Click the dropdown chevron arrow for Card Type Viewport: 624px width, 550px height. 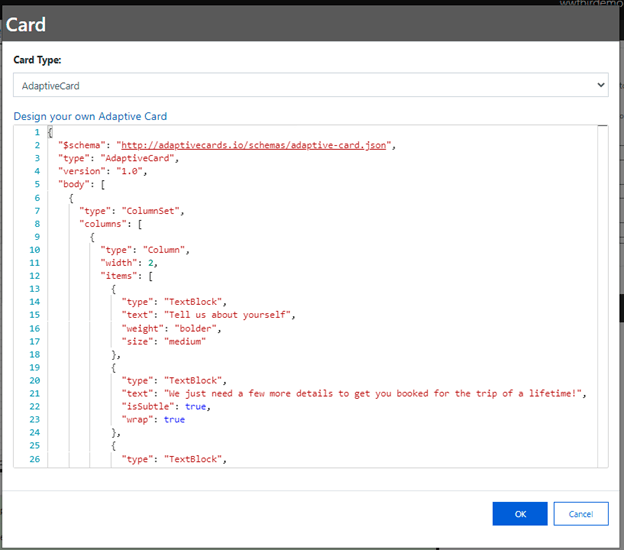[x=601, y=85]
